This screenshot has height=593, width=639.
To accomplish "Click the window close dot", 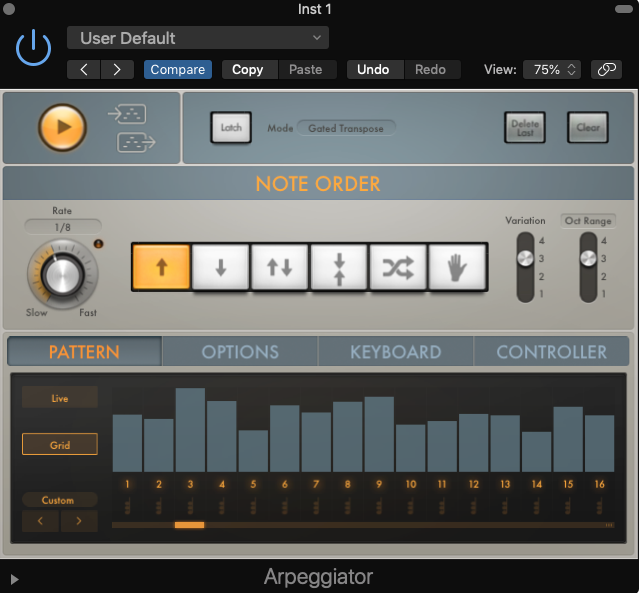I will [x=9, y=9].
